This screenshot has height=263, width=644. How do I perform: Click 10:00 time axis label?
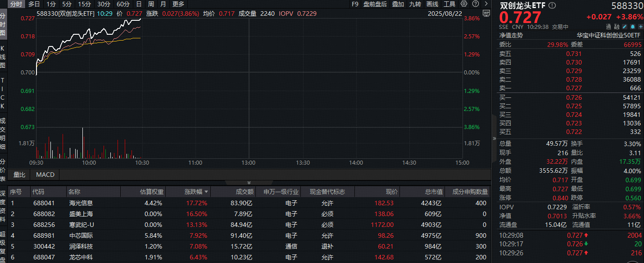[x=89, y=162]
